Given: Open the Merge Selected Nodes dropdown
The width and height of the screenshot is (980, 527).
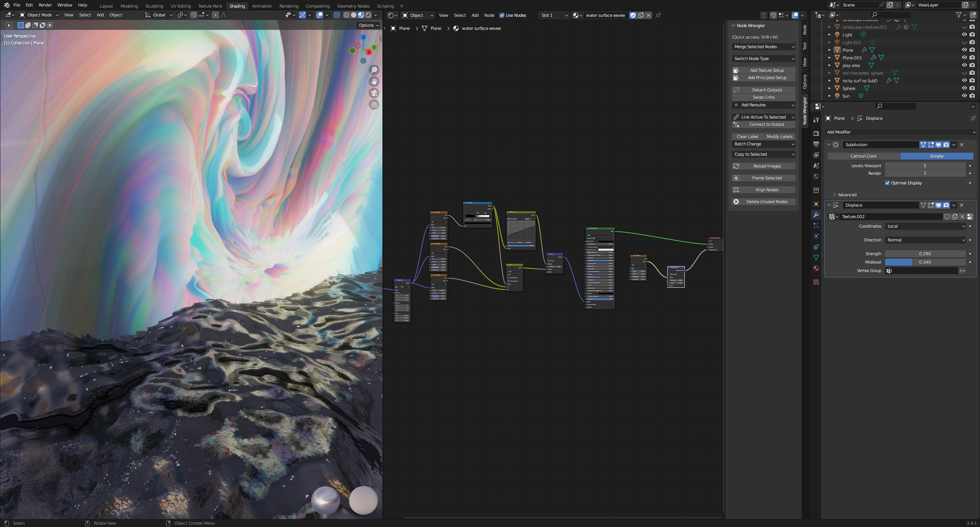Looking at the screenshot, I should coord(764,47).
